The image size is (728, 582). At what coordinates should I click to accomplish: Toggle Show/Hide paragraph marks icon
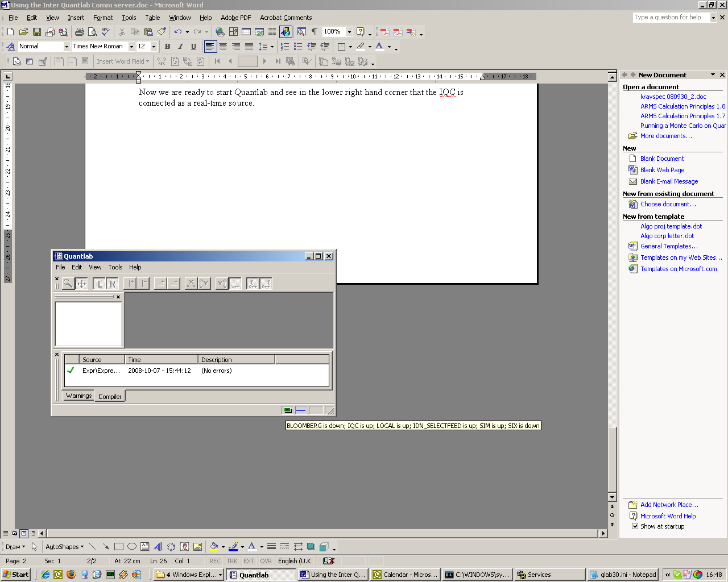[314, 32]
